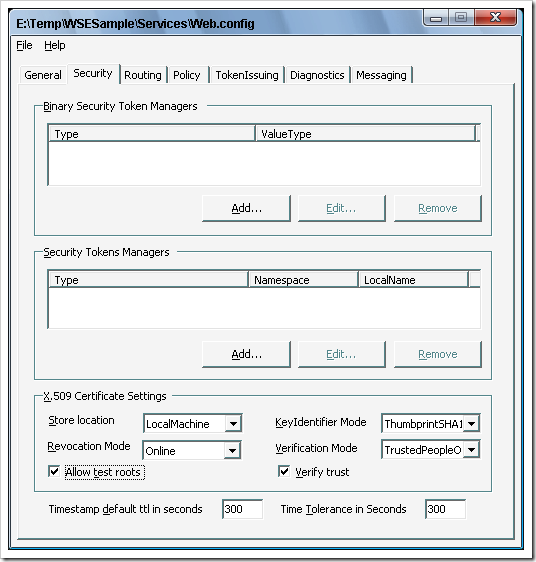Click the Time Tolerance in Seconds field
The image size is (536, 562).
click(446, 509)
